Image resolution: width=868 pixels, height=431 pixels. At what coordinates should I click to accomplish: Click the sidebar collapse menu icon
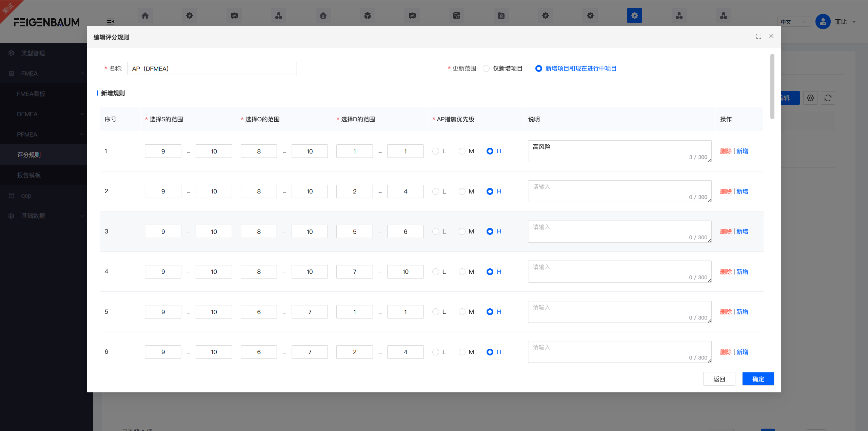(x=110, y=22)
